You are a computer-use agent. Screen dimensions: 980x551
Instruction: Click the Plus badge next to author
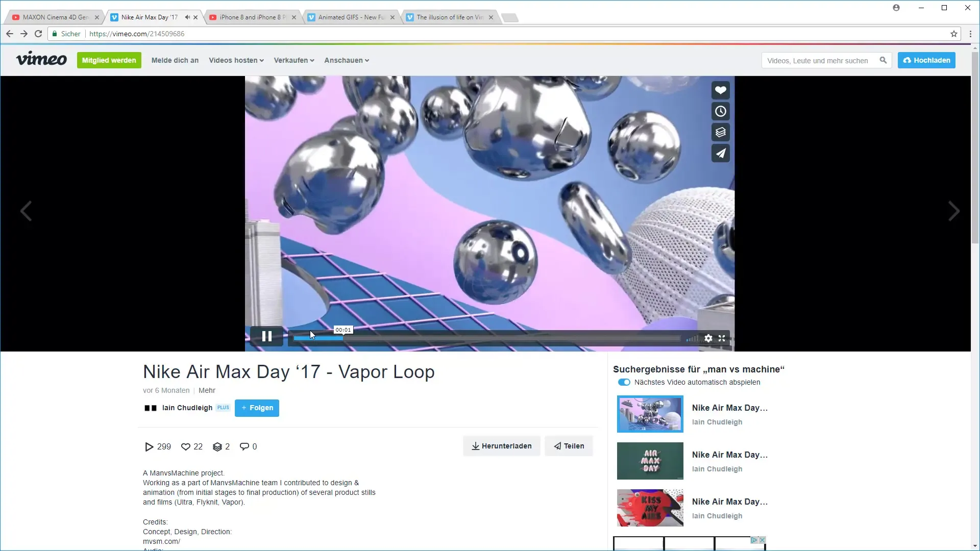coord(223,408)
